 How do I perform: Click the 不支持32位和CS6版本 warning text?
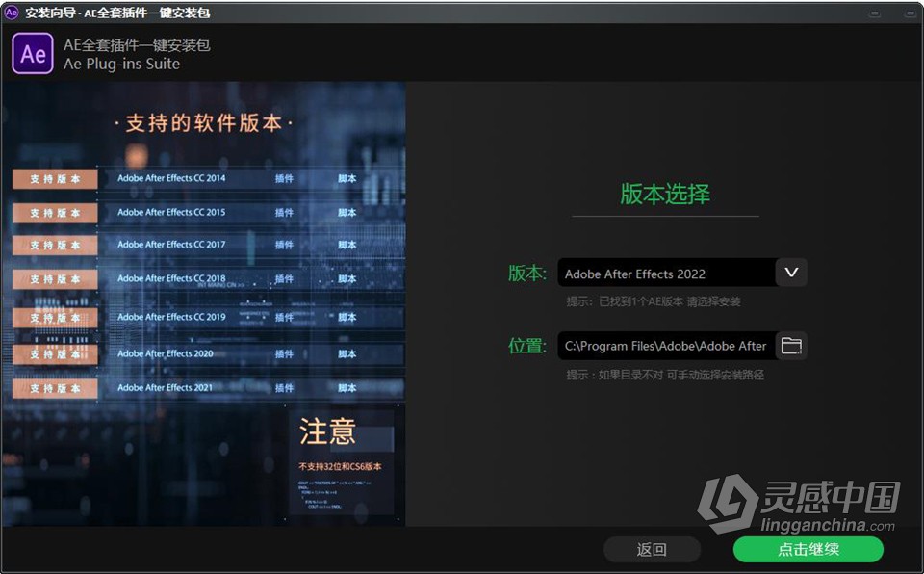(340, 467)
